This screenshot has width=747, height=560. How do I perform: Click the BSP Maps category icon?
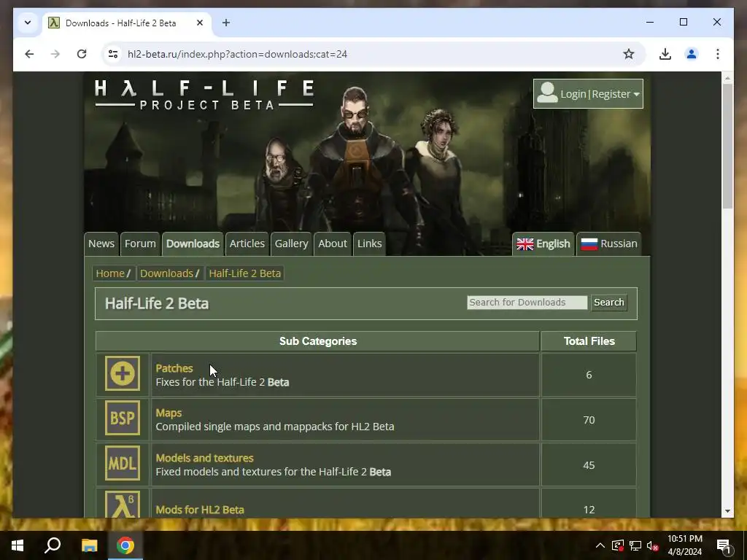point(123,418)
